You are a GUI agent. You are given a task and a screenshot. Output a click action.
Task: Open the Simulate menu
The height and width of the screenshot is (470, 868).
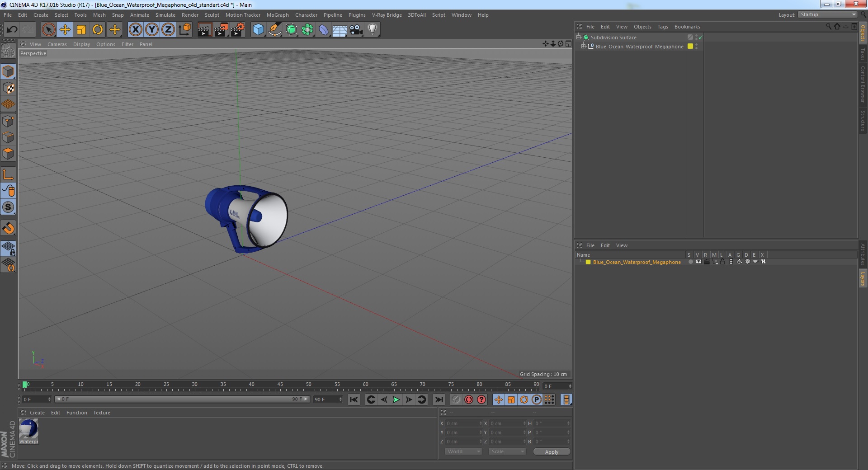(x=165, y=15)
